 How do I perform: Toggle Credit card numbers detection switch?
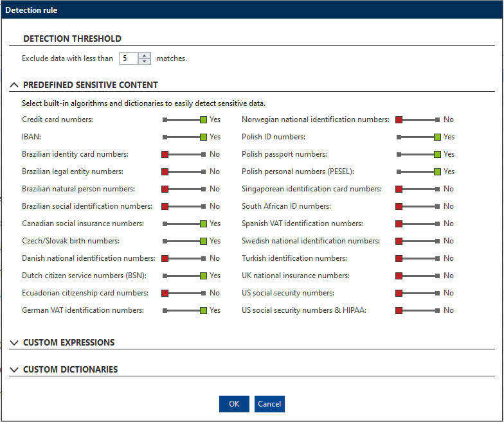(x=184, y=119)
